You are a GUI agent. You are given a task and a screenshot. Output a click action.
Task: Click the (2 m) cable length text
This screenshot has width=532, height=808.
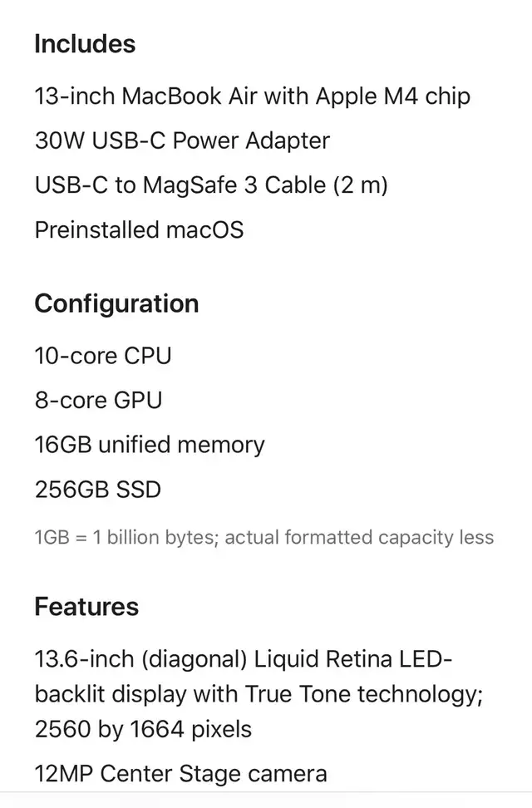(x=360, y=185)
